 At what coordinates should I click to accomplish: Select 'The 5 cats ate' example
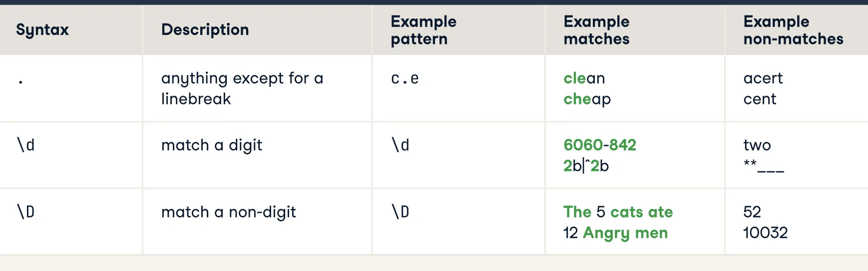pyautogui.click(x=618, y=212)
